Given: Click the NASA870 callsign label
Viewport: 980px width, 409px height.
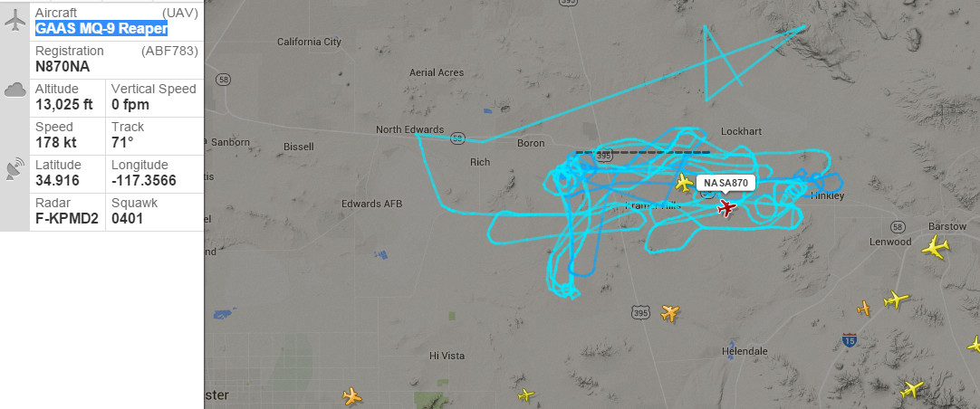Looking at the screenshot, I should point(725,183).
